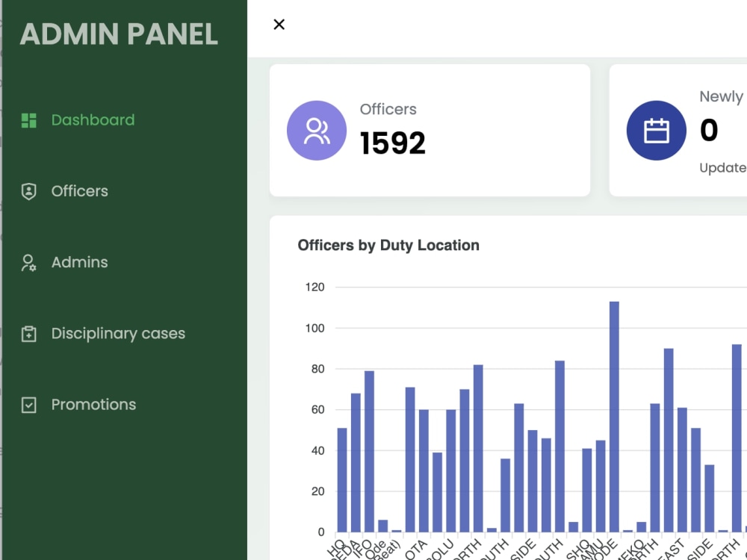Screen dimensions: 747x560
Task: Open the Dashboard menu item
Action: click(x=93, y=120)
